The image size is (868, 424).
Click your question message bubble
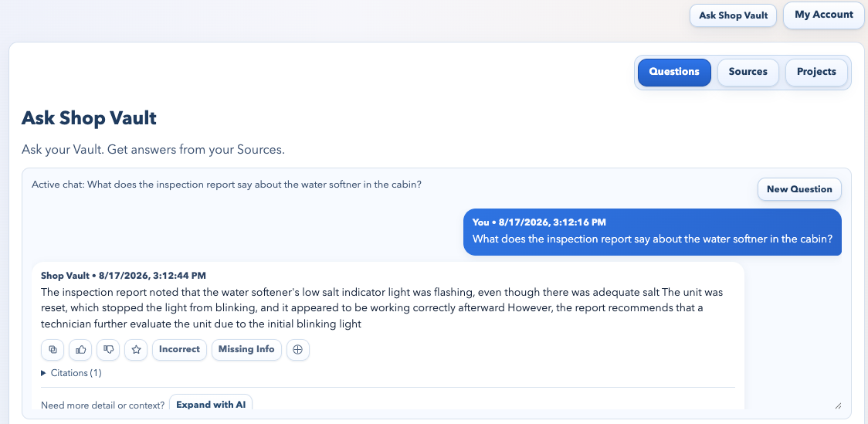coord(652,232)
